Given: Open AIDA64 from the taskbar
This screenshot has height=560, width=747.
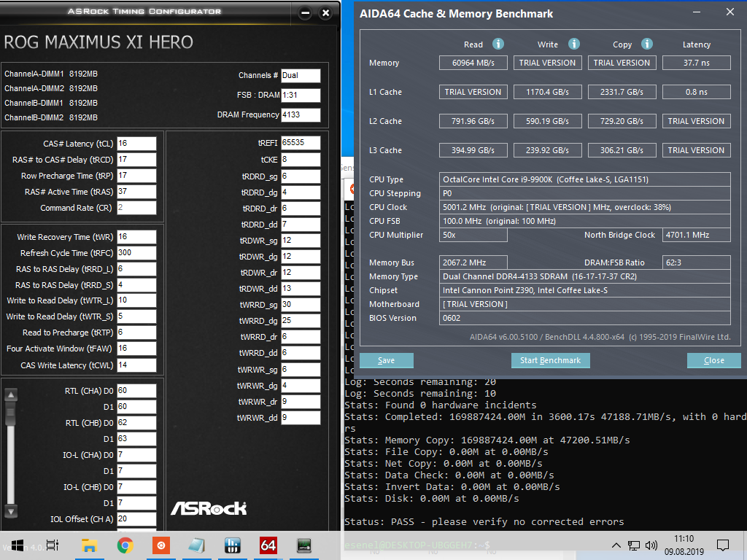Looking at the screenshot, I should point(269,545).
